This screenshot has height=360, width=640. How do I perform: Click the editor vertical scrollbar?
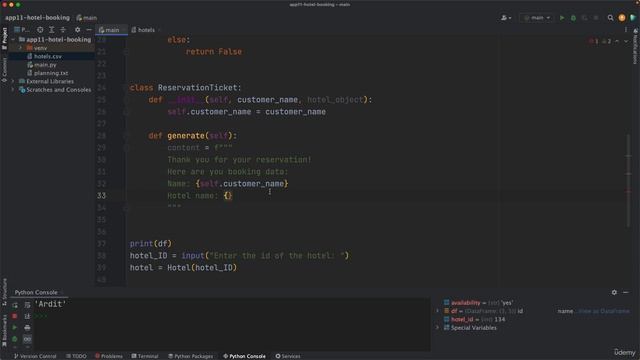pyautogui.click(x=629, y=182)
